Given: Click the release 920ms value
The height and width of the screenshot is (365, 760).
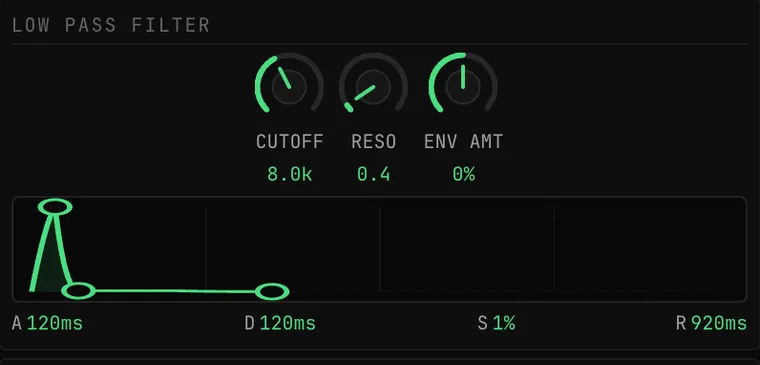Looking at the screenshot, I should pyautogui.click(x=719, y=323).
